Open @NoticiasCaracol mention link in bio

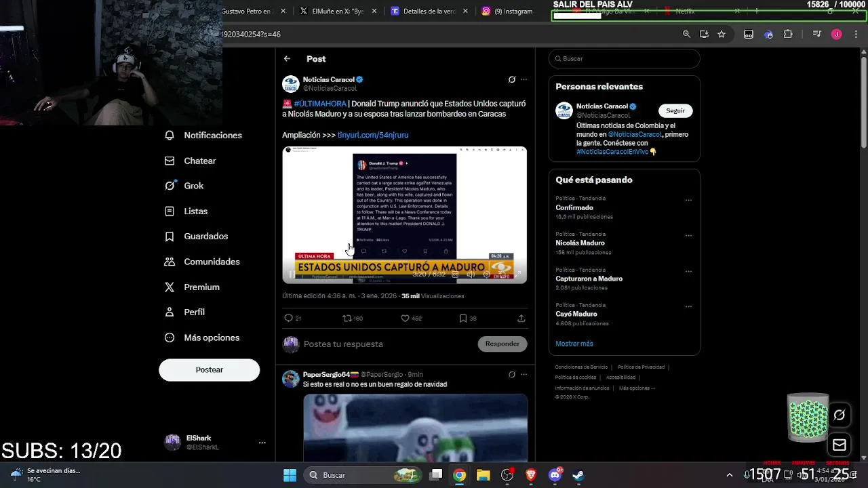coord(635,135)
